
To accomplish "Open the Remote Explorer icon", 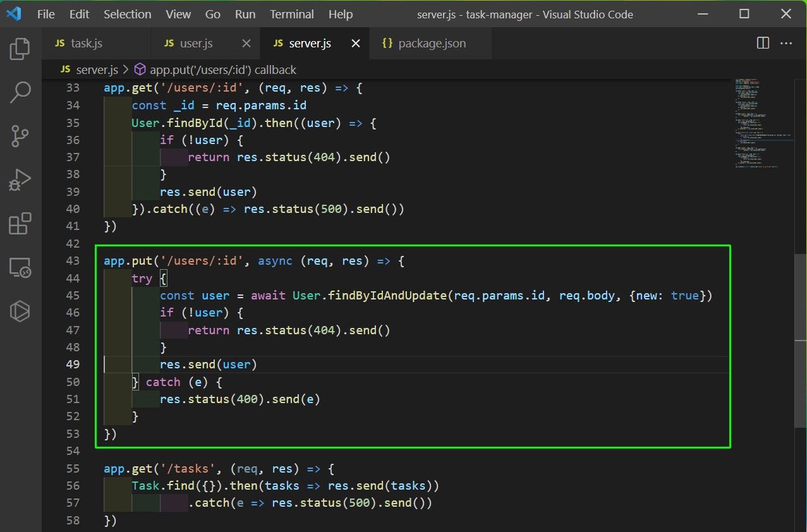I will click(x=20, y=267).
